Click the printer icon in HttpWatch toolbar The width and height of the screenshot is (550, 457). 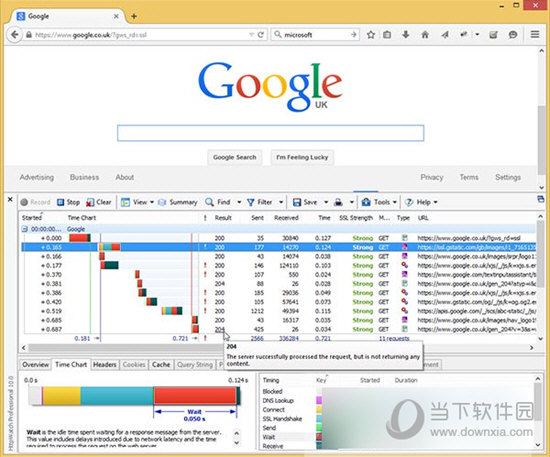coord(338,202)
